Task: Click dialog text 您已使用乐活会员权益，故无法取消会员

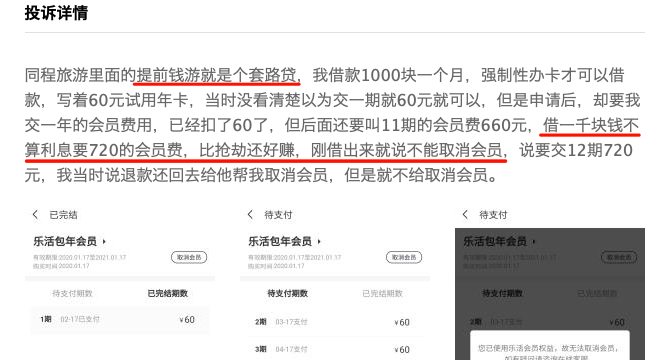Action: (x=548, y=348)
